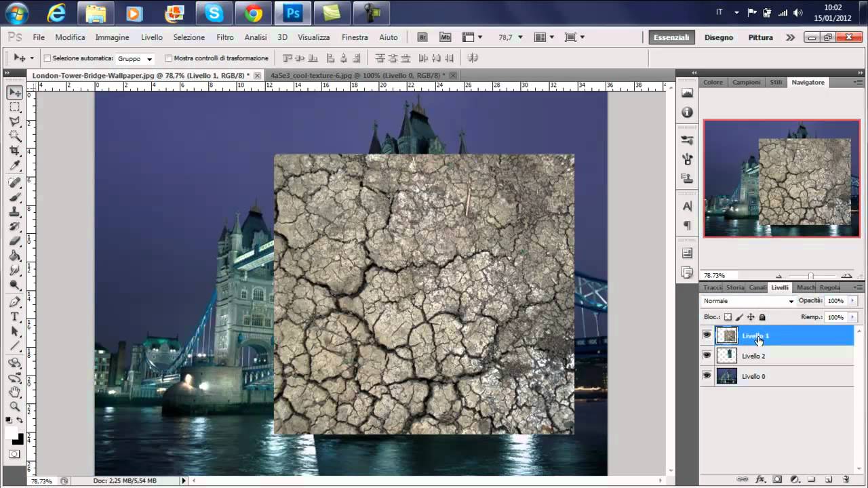Switch to the Essenziali workspace
The image size is (868, 488).
pos(671,37)
